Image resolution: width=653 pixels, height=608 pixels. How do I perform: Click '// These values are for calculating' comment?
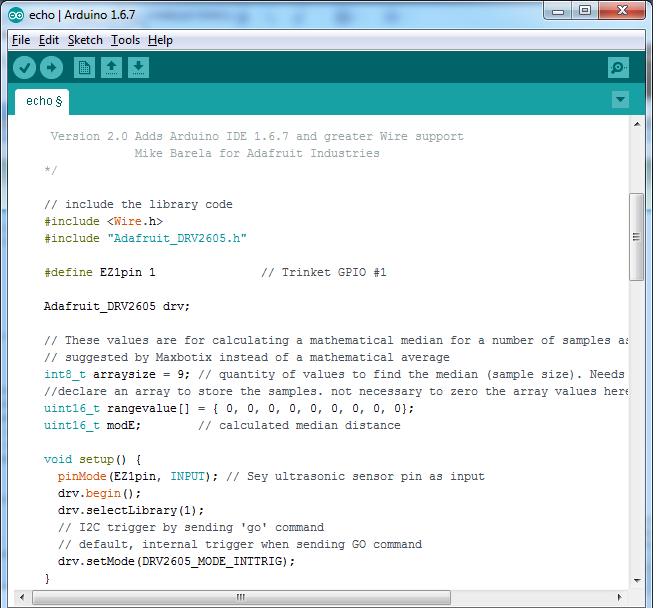coord(336,341)
